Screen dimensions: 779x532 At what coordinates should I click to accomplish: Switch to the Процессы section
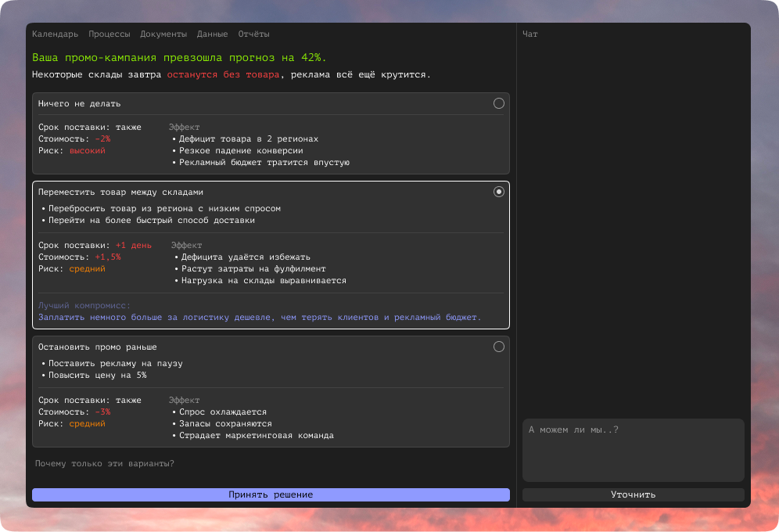pyautogui.click(x=109, y=34)
